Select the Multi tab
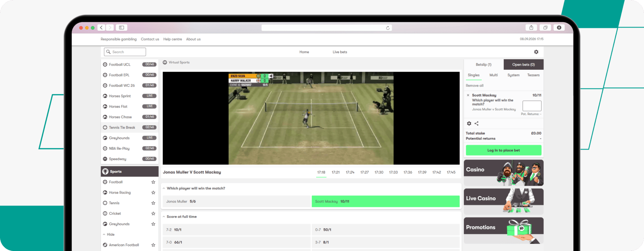The height and width of the screenshot is (251, 644). tap(494, 75)
